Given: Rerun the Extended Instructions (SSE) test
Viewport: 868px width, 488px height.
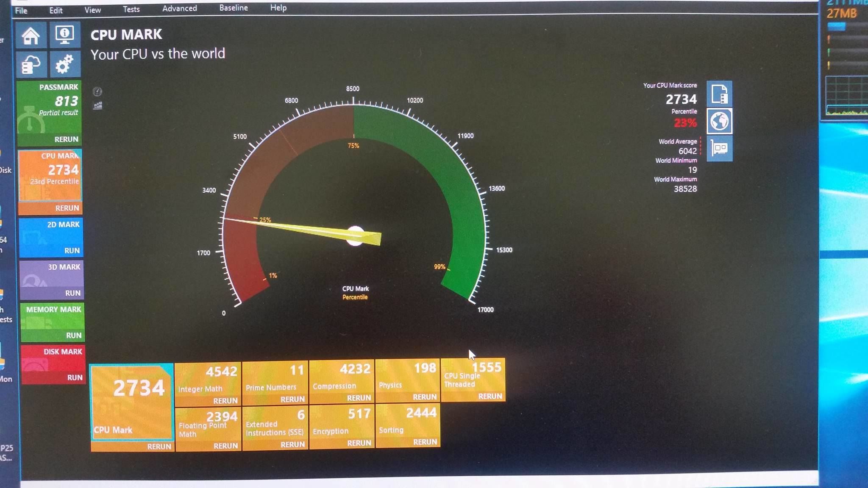Looking at the screenshot, I should [293, 444].
